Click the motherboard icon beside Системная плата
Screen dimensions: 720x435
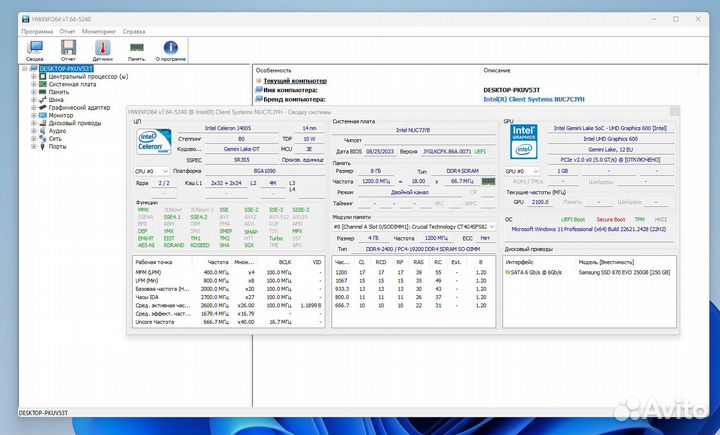tap(43, 85)
